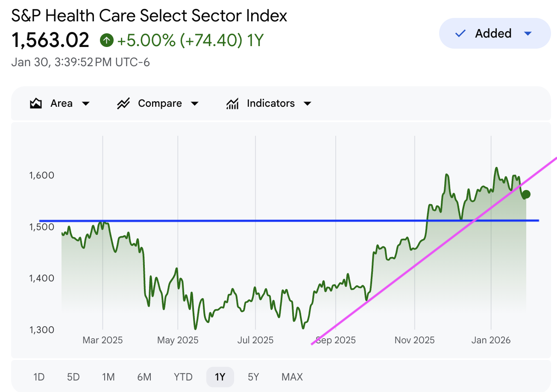557x392 pixels.
Task: Click the green up-arrow change icon
Action: [x=106, y=41]
